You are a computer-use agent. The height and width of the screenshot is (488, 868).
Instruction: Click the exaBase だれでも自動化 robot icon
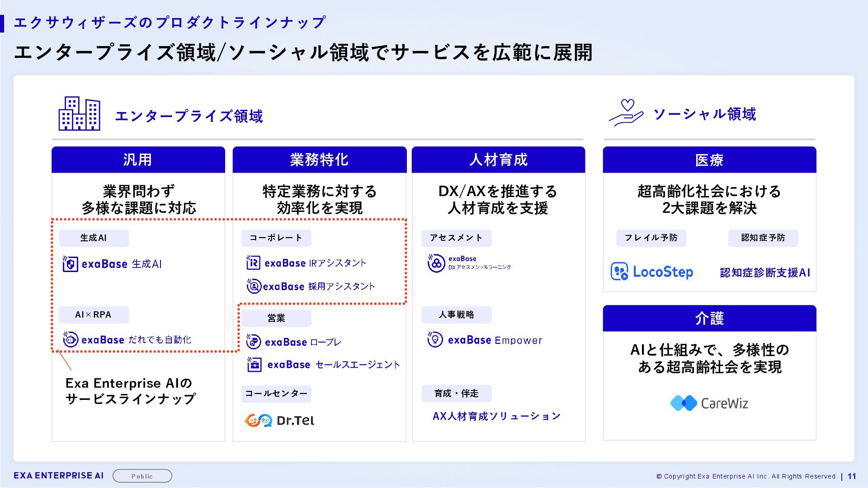tap(70, 339)
